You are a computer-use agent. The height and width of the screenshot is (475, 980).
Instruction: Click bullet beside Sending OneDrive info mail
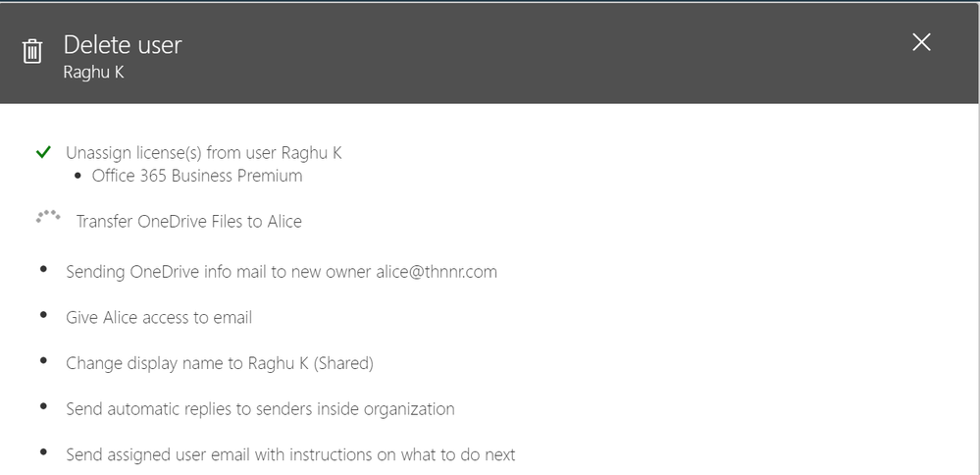tap(43, 269)
